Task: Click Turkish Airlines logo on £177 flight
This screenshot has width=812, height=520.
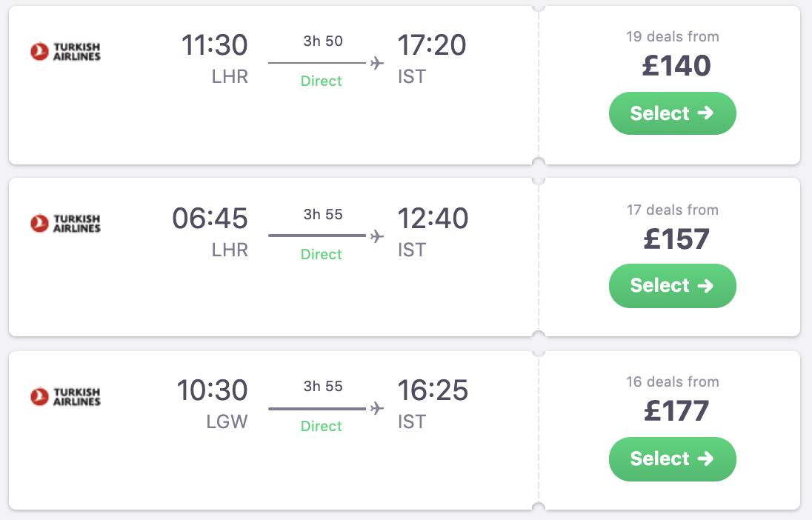Action: click(65, 396)
